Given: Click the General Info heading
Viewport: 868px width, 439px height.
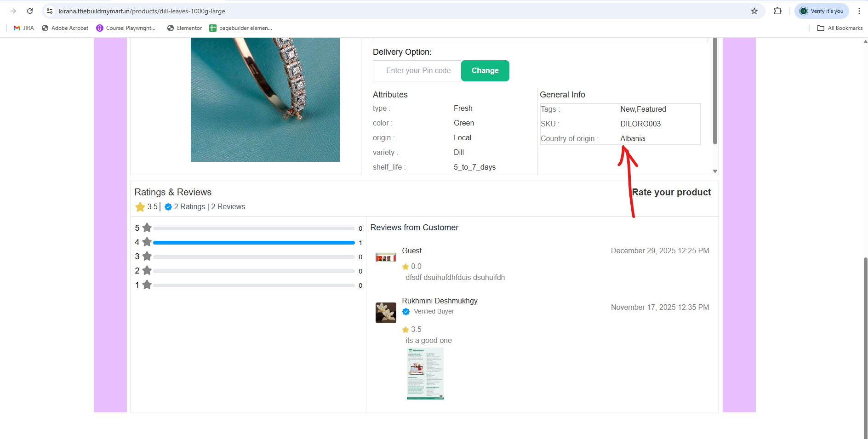Looking at the screenshot, I should tap(562, 95).
